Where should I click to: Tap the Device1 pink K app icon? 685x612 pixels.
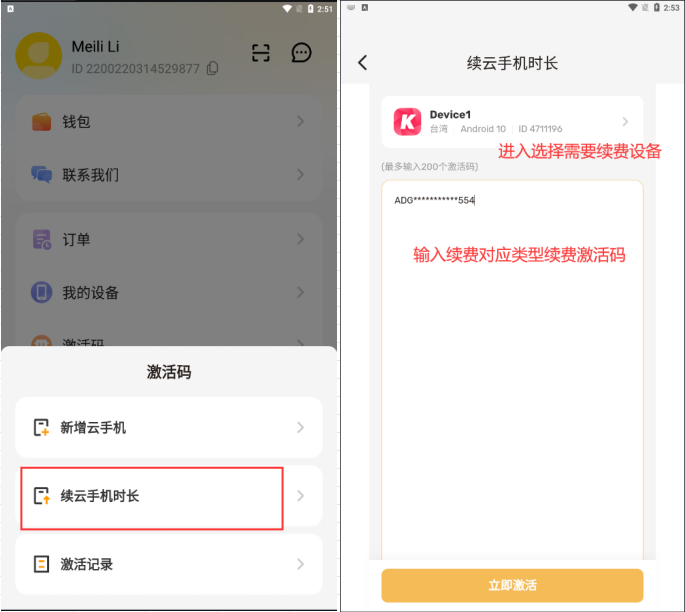click(x=407, y=122)
